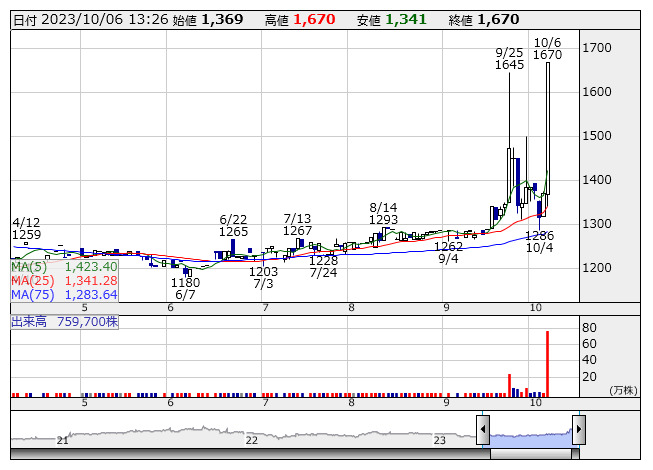Select year 22 in the navigator

tap(251, 440)
